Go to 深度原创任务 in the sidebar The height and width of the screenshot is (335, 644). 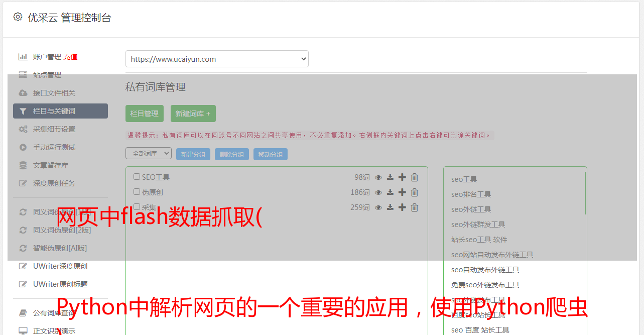point(54,183)
